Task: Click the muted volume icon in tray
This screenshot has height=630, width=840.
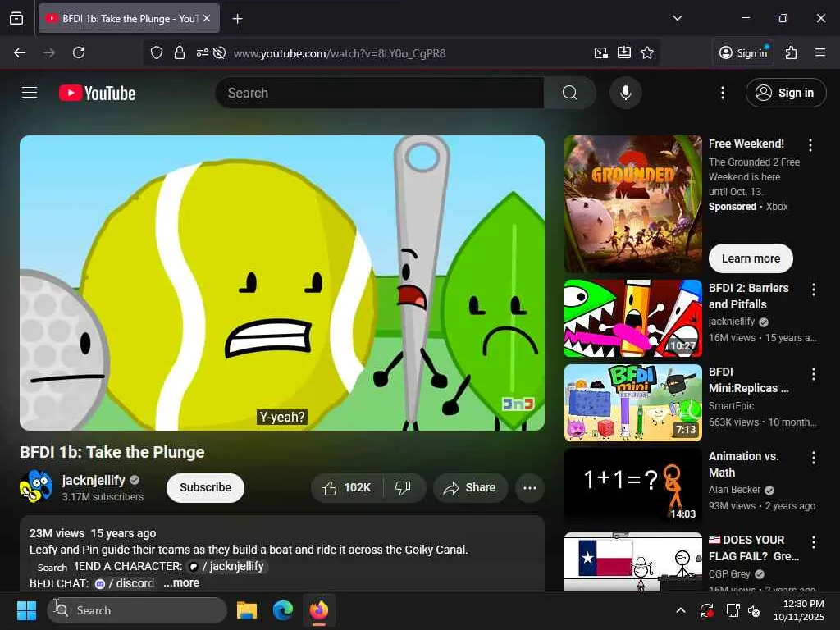Action: (755, 610)
